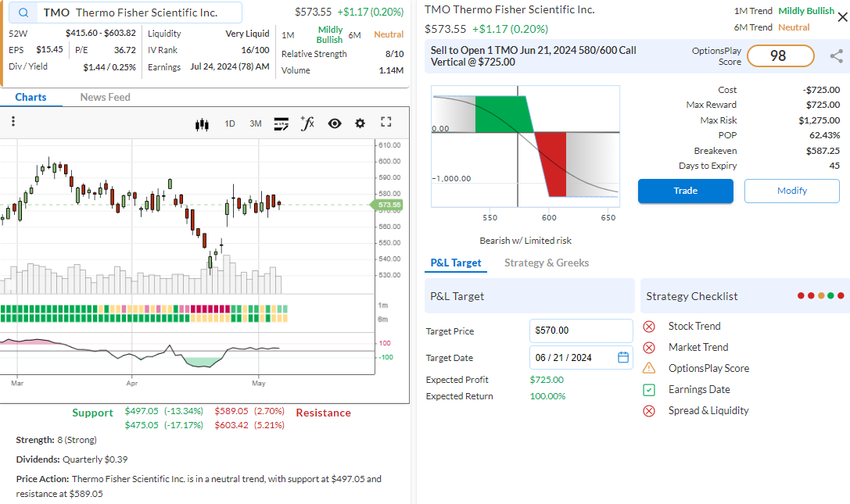Viewport: 850px width, 504px height.
Task: Expand the chart to fullscreen
Action: (x=386, y=122)
